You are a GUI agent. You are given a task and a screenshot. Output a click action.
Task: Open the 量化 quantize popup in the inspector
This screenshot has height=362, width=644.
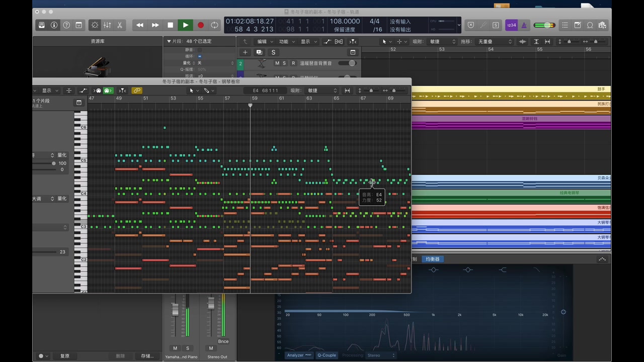click(215, 63)
